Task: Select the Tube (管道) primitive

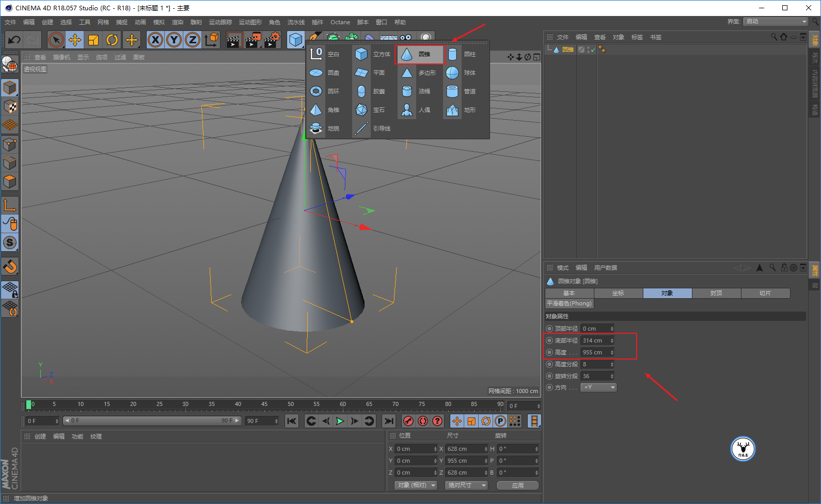Action: [461, 91]
